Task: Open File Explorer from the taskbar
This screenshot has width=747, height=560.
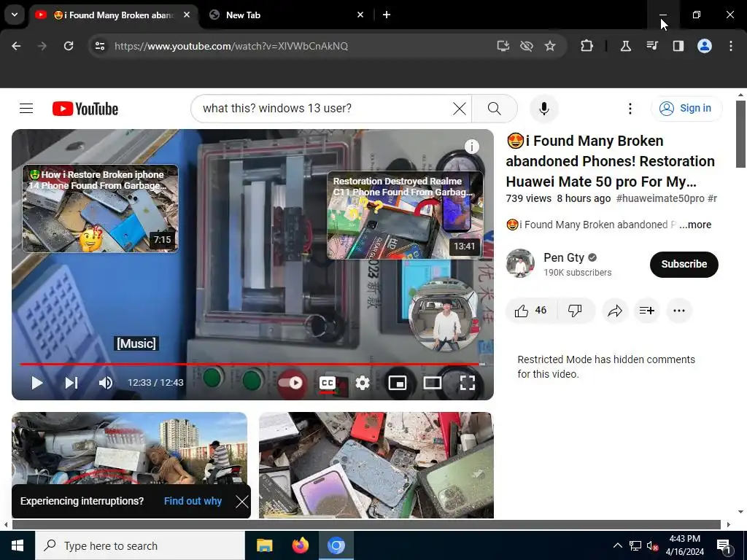Action: tap(264, 545)
